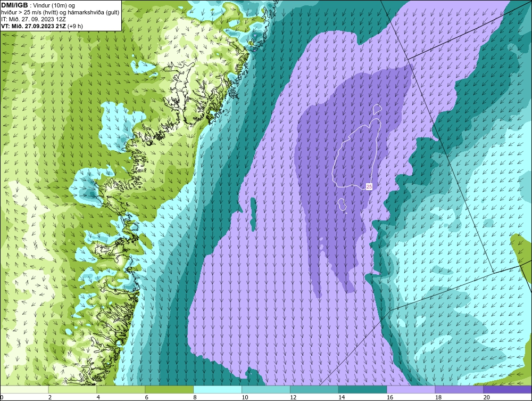Click the 18-20 m/s purple swatch
The height and width of the screenshot is (401, 532).
click(x=460, y=389)
